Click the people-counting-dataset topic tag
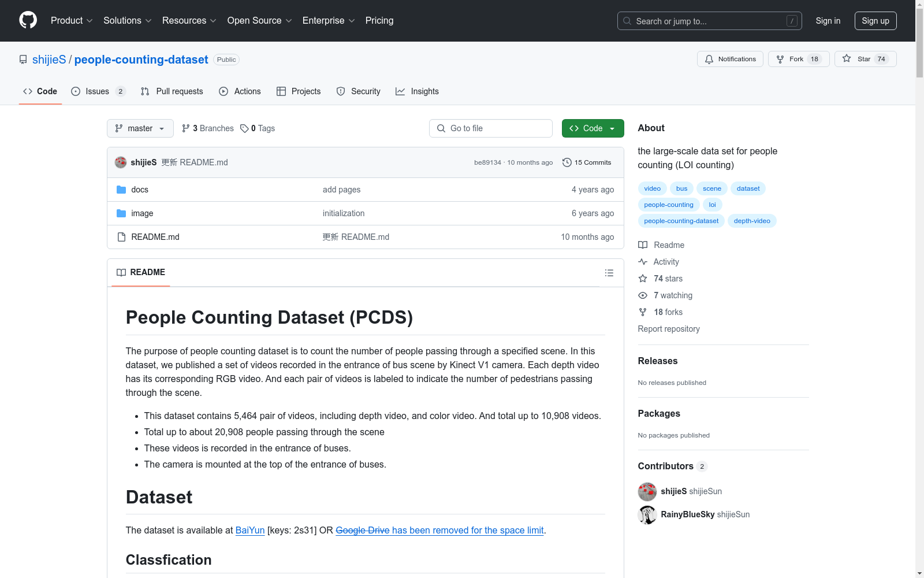This screenshot has width=924, height=578. [x=681, y=221]
